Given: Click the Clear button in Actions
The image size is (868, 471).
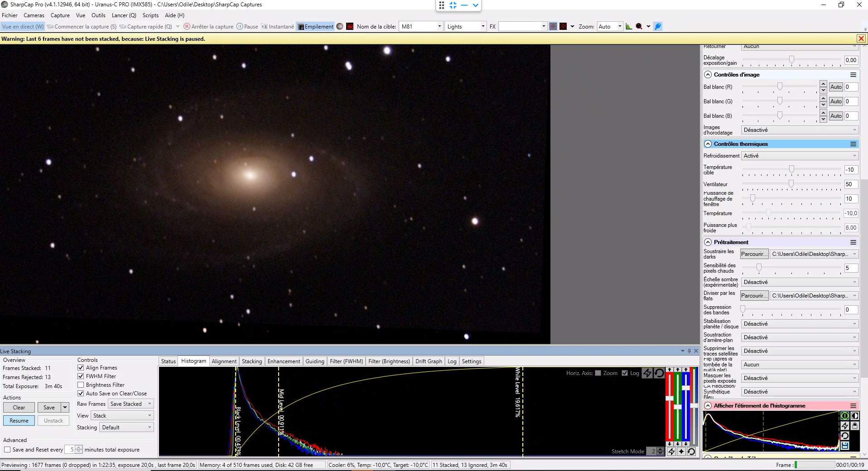Looking at the screenshot, I should (x=19, y=408).
